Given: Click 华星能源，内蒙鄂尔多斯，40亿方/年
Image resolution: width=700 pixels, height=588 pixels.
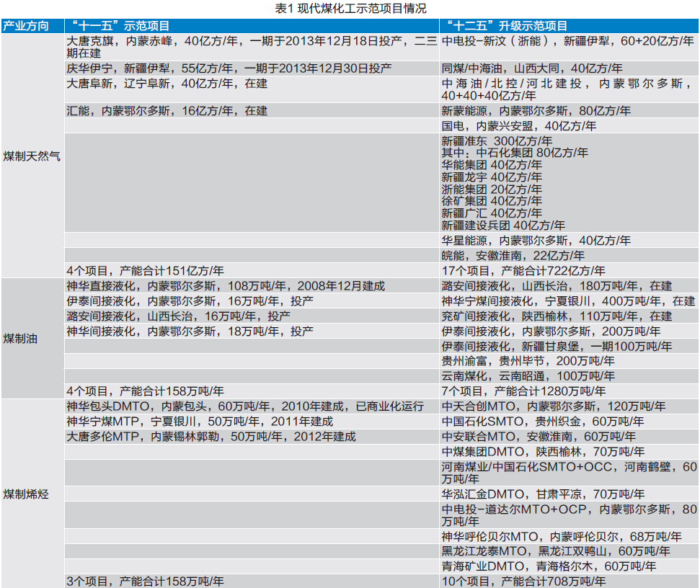Looking at the screenshot, I should (569, 241).
